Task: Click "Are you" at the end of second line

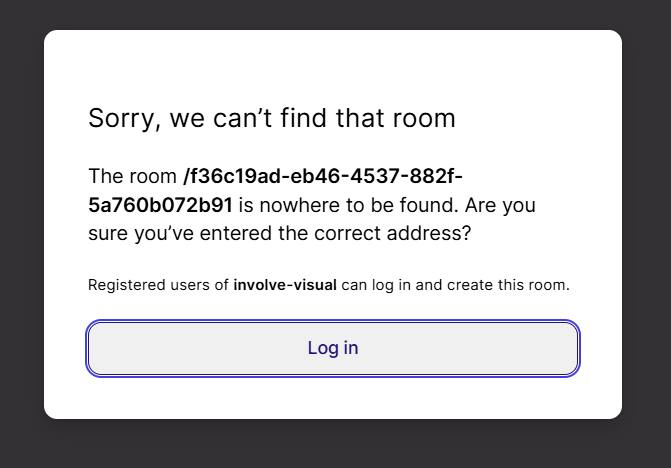Action: click(500, 206)
